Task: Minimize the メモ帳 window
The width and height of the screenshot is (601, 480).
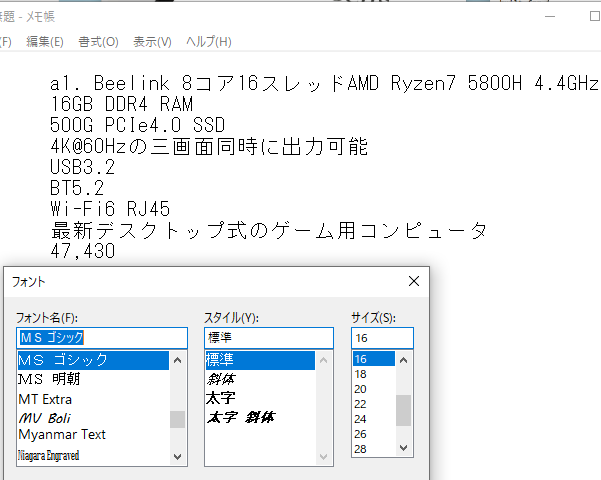Action: (x=550, y=16)
